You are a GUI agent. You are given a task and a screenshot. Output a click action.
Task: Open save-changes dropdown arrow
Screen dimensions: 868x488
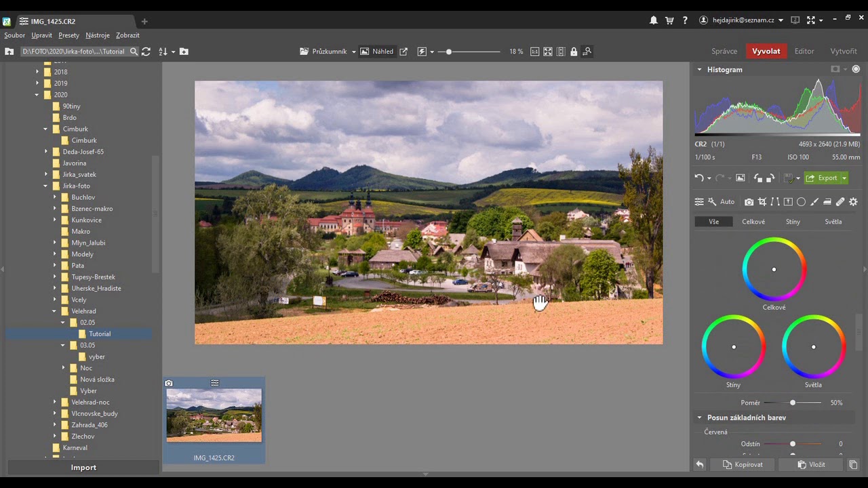[x=798, y=178]
